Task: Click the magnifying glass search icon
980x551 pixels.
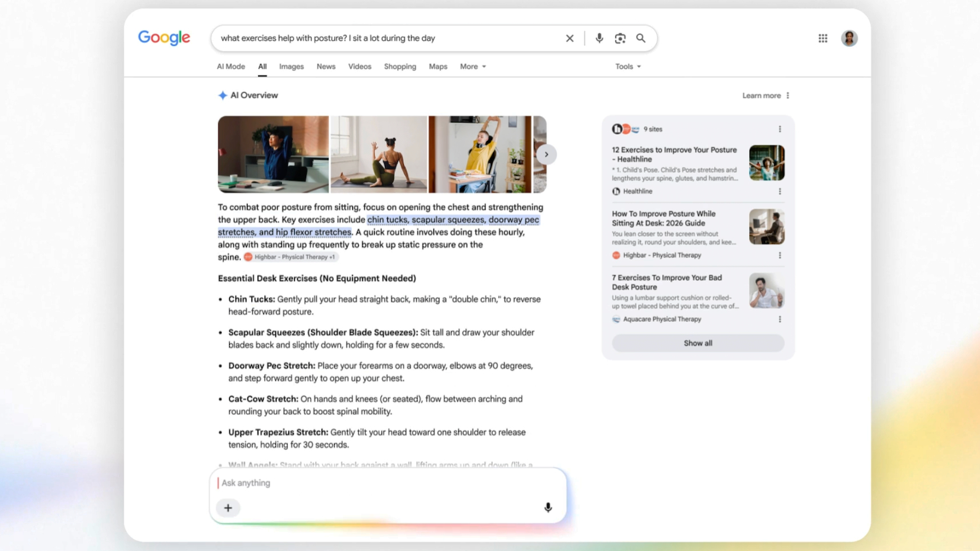Action: coord(641,38)
